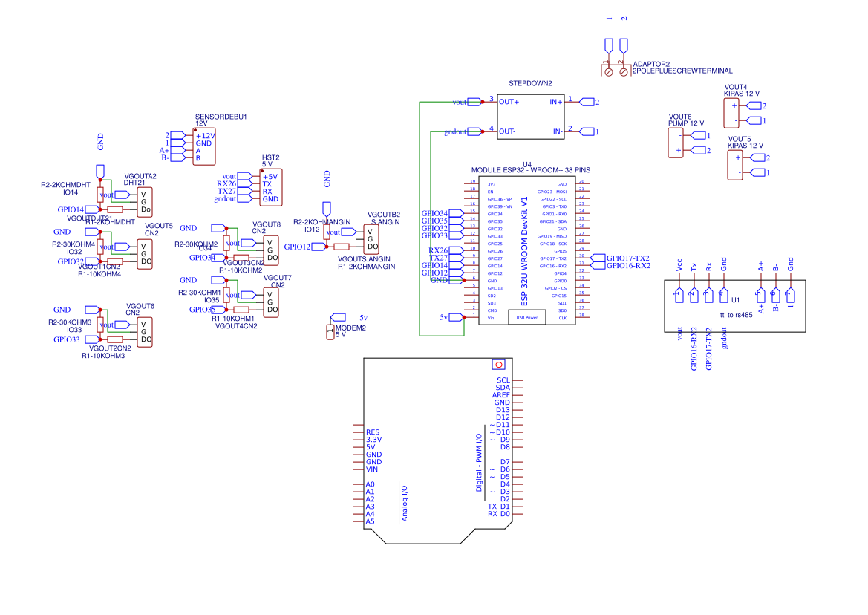Click the 2POLEPLUESCREWTERMINAL text
The image size is (868, 615).
click(x=682, y=71)
